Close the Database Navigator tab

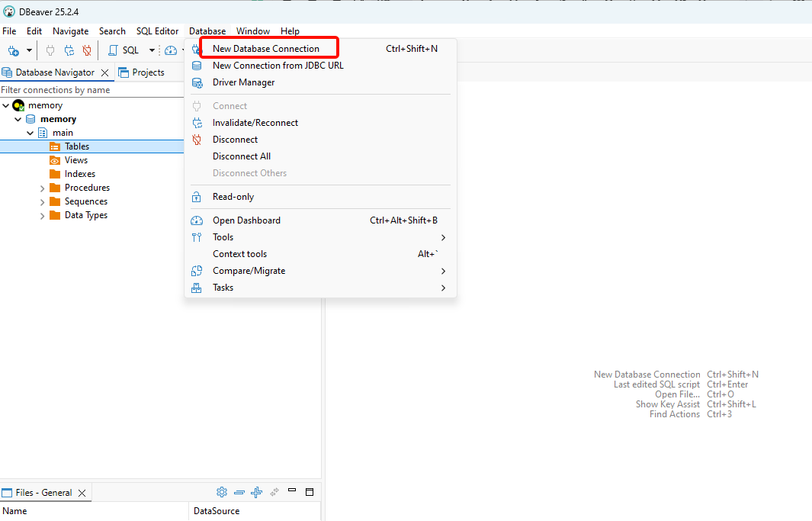[x=104, y=72]
